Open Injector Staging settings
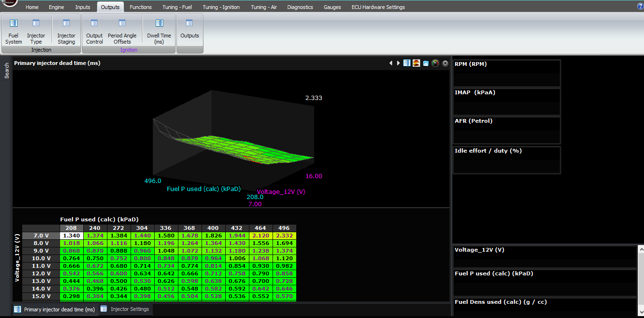The width and height of the screenshot is (644, 318). (66, 32)
